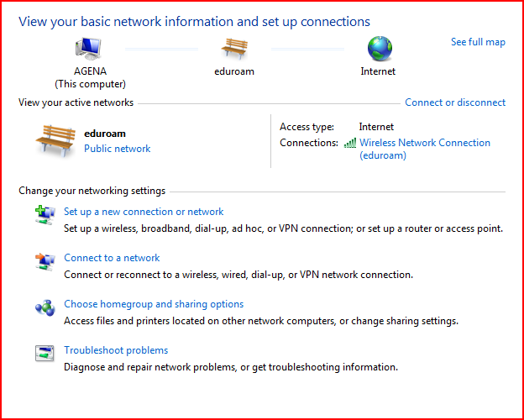Click the AGENA computer icon
The height and width of the screenshot is (420, 524).
tap(89, 50)
